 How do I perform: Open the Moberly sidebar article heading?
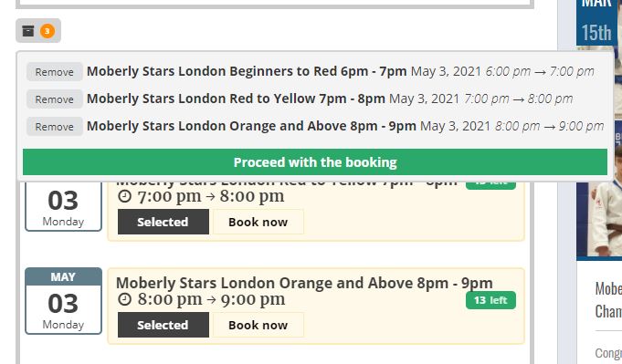[608, 300]
